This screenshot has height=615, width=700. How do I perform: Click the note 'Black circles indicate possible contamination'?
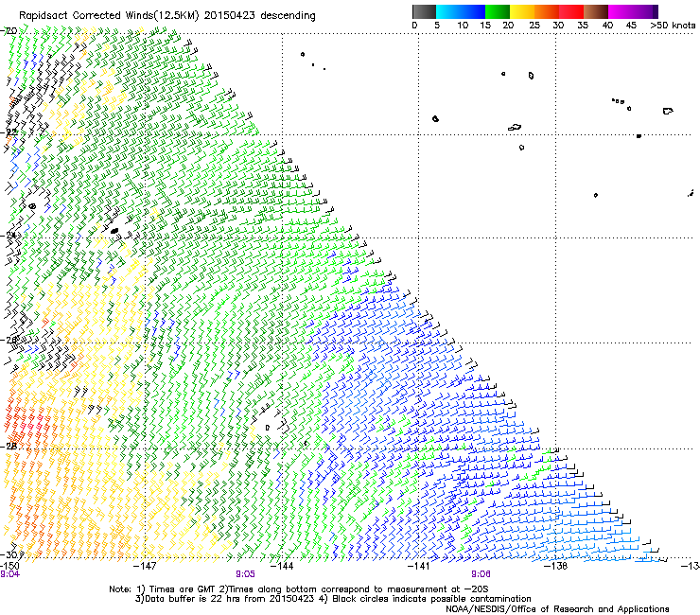[431, 599]
